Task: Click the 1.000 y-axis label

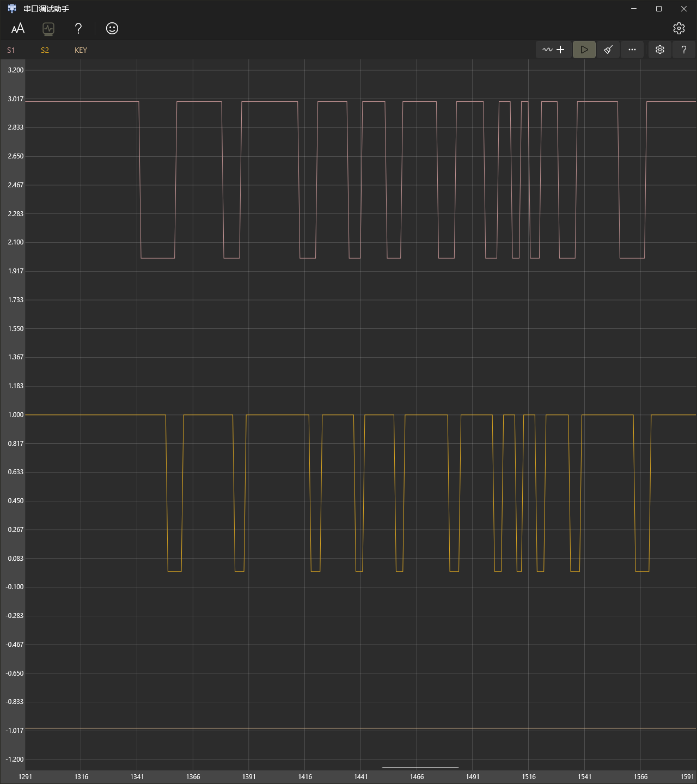Action: pyautogui.click(x=16, y=415)
